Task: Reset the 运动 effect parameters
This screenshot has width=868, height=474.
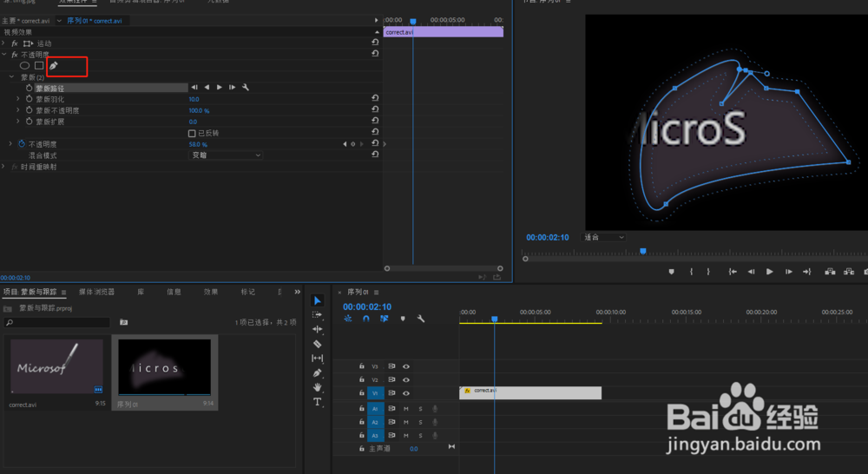Action: tap(375, 42)
